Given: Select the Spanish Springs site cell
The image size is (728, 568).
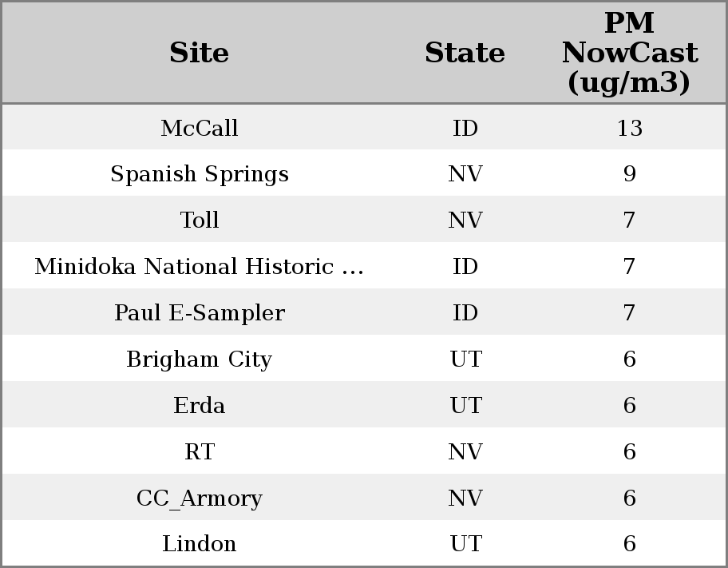Looking at the screenshot, I should click(x=200, y=174).
